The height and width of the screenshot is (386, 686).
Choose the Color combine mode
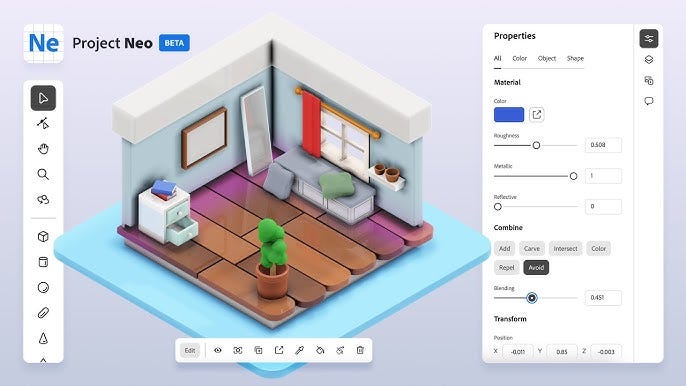coord(598,249)
